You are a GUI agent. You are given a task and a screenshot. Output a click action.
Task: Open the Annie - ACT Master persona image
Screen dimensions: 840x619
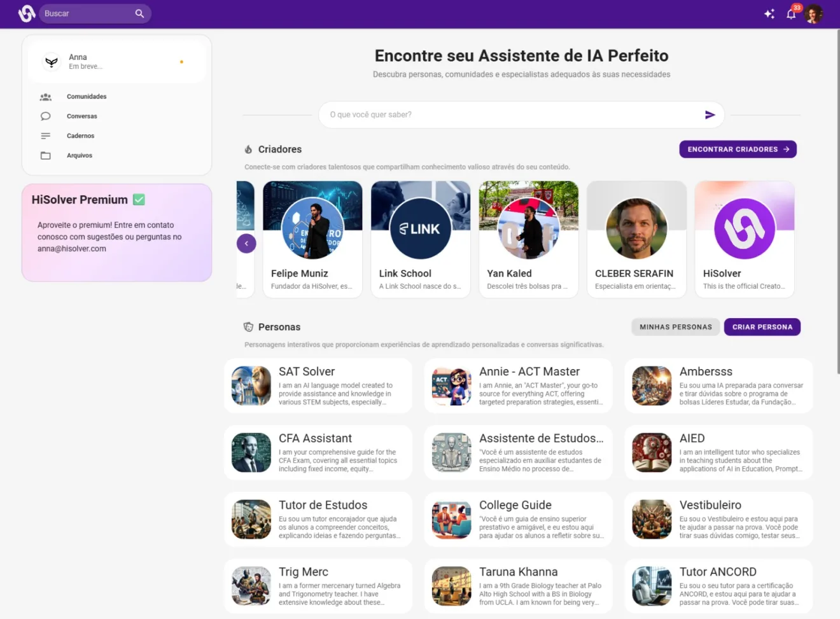tap(452, 386)
